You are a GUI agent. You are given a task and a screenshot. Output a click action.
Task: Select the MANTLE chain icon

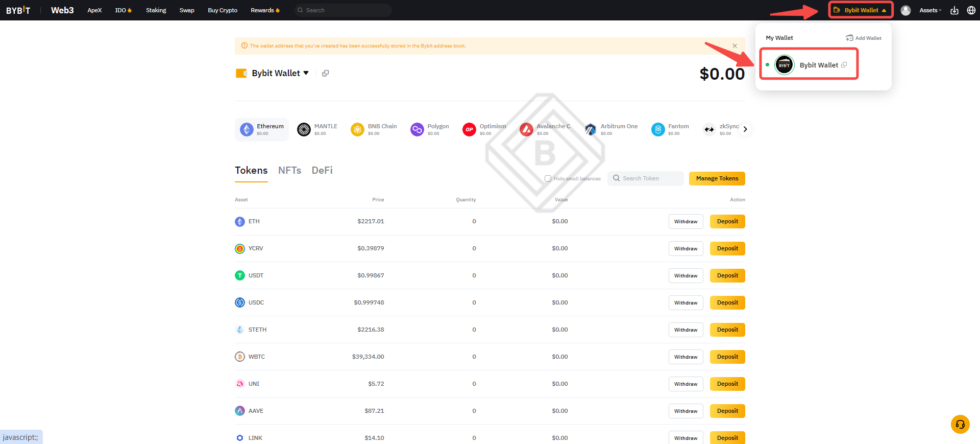pos(304,130)
